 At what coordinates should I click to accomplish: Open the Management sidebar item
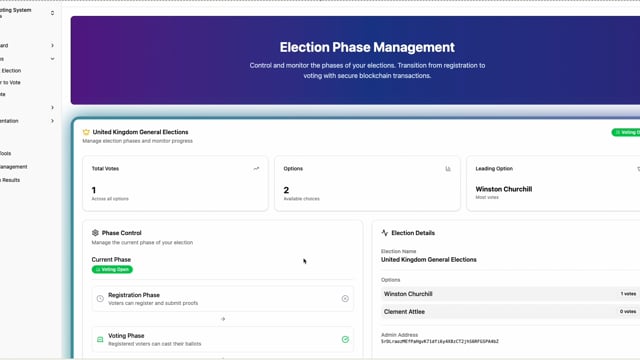coord(13,167)
